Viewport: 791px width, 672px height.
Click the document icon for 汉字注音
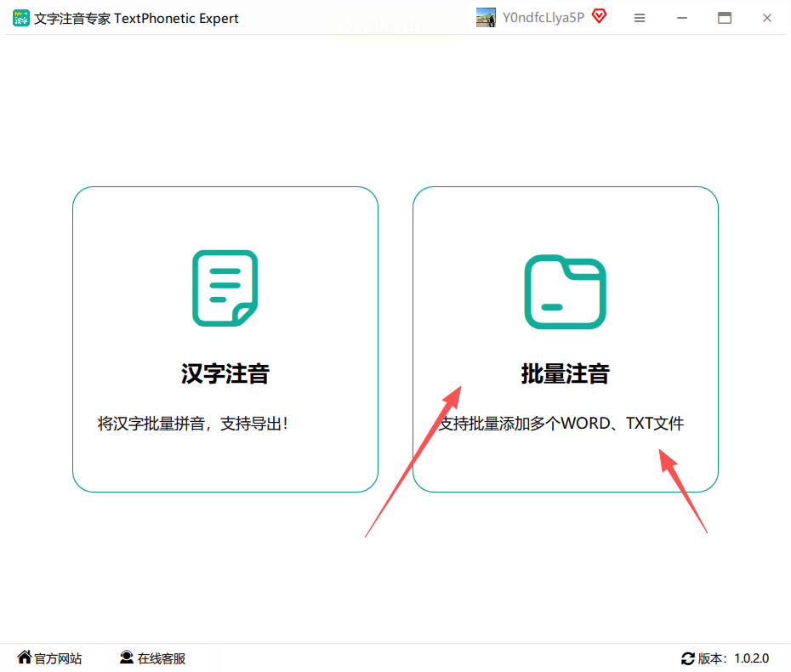click(x=225, y=288)
